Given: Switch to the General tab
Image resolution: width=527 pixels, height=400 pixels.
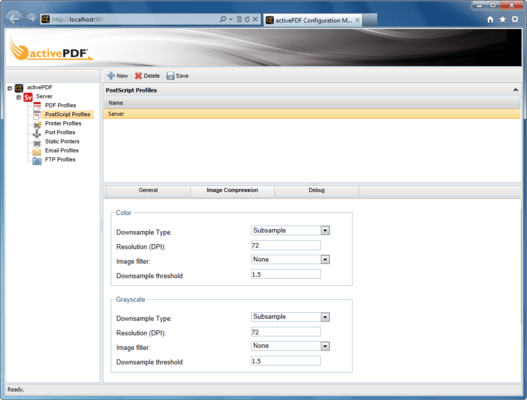Looking at the screenshot, I should (x=148, y=191).
